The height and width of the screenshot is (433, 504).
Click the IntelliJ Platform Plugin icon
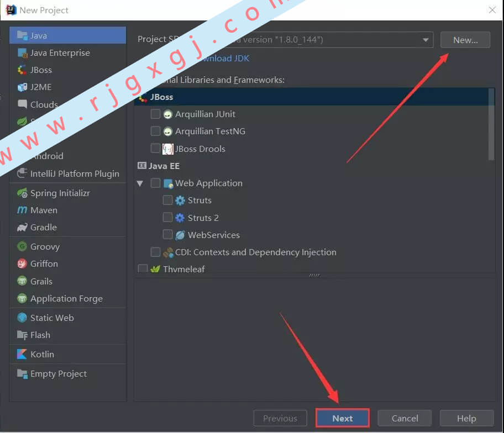click(x=22, y=173)
